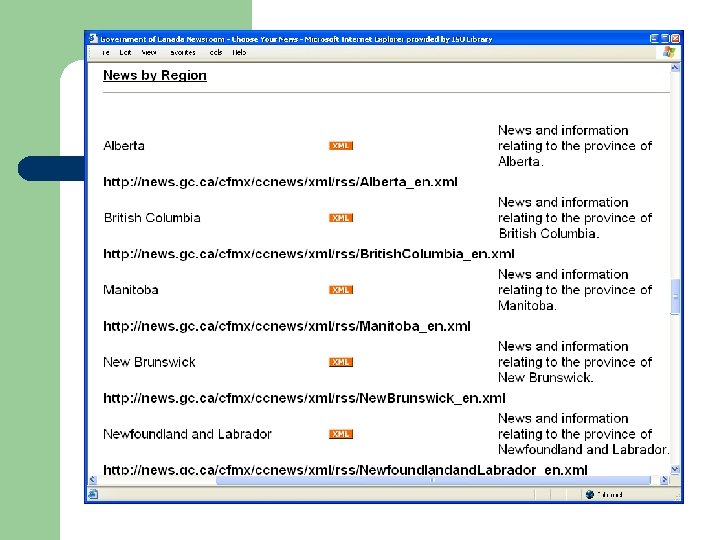Click the BritishColumbia_en.xml feed URL

[x=309, y=254]
